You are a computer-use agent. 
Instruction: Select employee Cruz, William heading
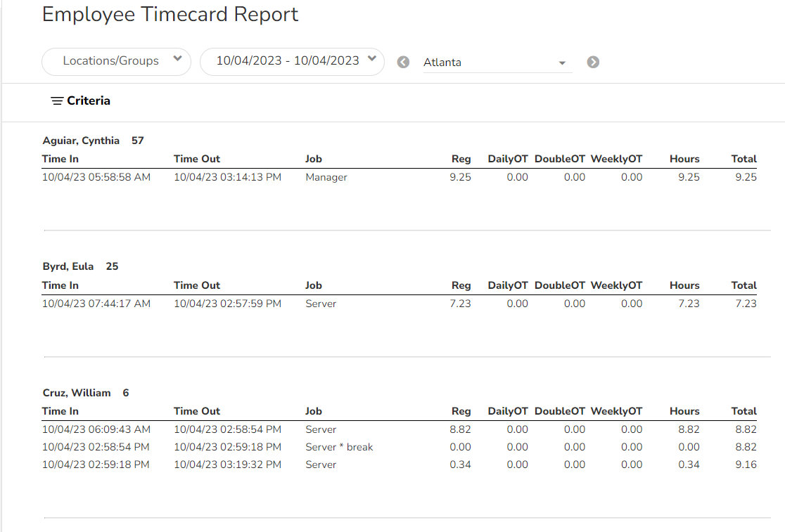click(77, 393)
